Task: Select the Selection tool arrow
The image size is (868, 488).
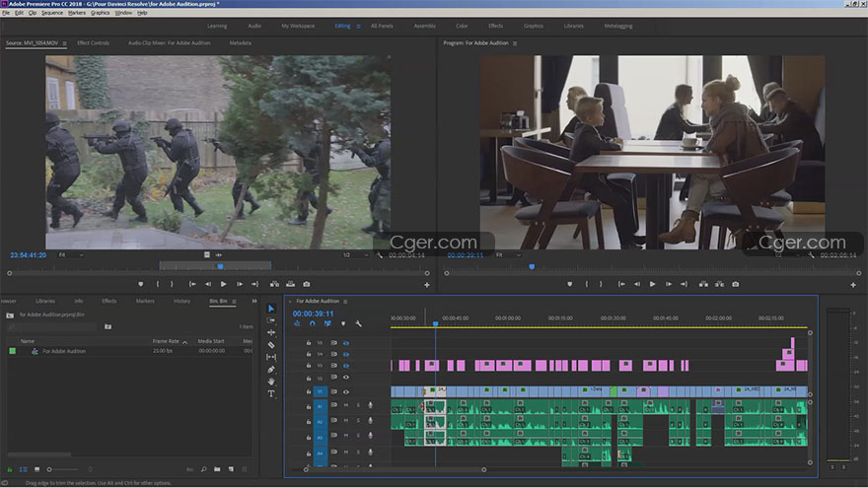Action: click(x=271, y=309)
